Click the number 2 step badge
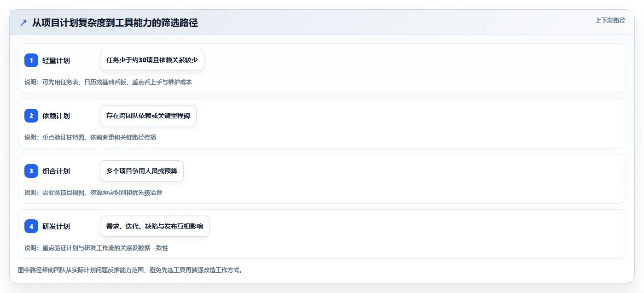Image resolution: width=644 pixels, height=293 pixels. [x=31, y=116]
